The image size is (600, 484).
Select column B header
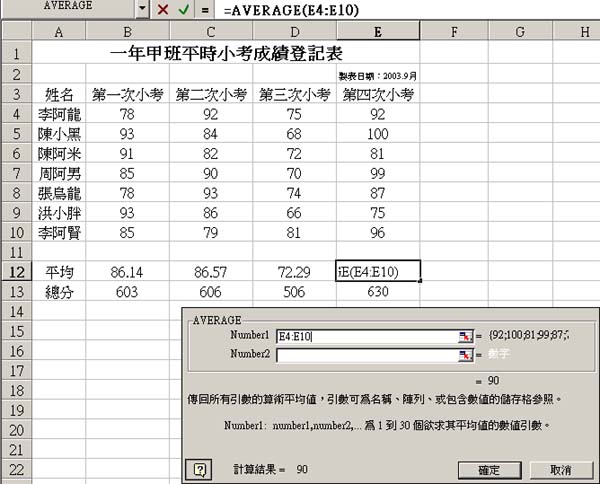(x=127, y=32)
